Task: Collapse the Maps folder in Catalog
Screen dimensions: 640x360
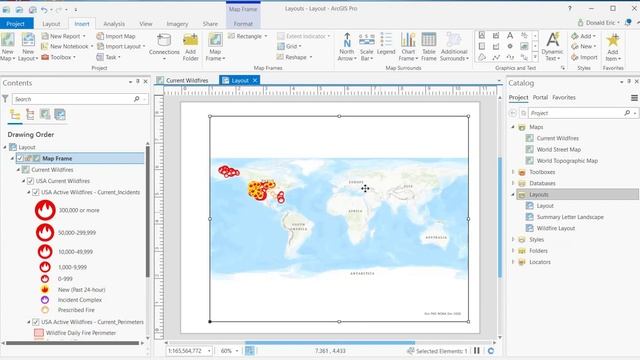Action: point(513,127)
